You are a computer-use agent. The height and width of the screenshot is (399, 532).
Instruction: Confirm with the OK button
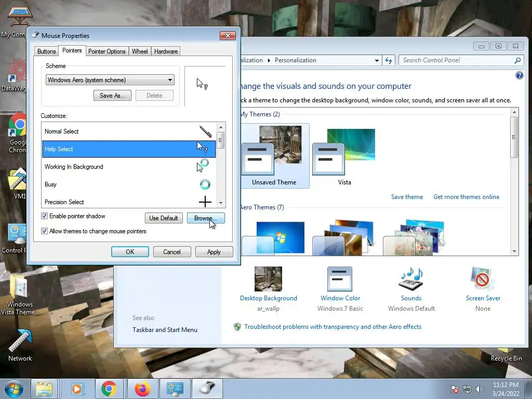coord(130,252)
